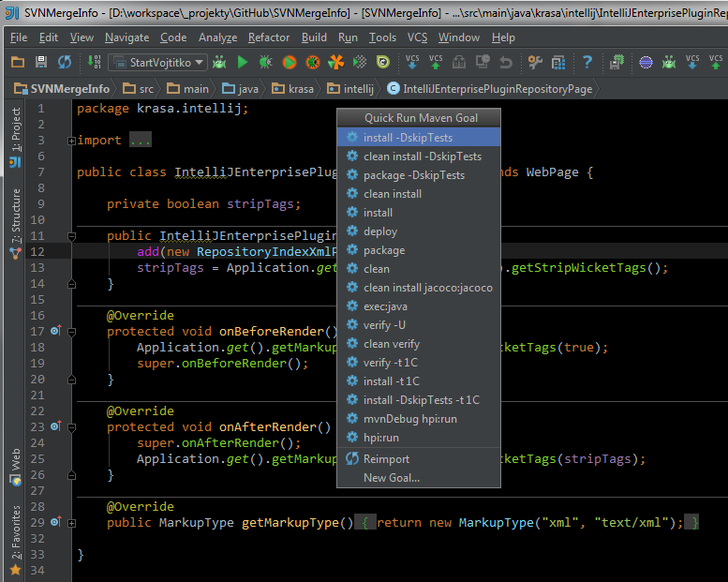Open the 7: Structure side tab

(x=15, y=215)
